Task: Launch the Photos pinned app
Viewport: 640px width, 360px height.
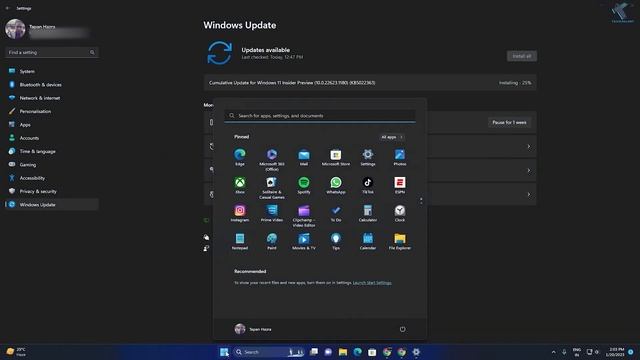Action: [x=400, y=157]
